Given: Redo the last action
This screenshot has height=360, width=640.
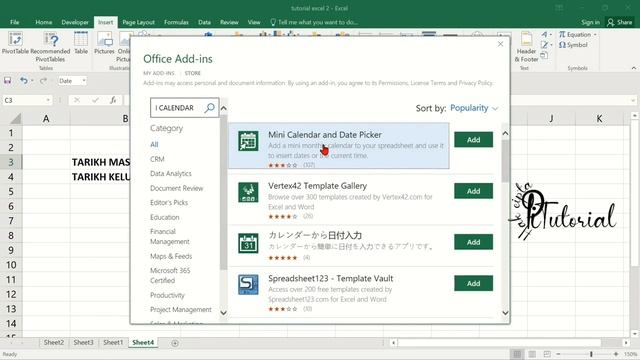Looking at the screenshot, I should (43, 81).
